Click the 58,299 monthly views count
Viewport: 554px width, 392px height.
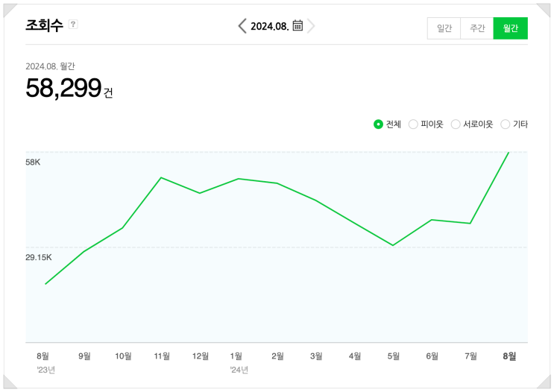(x=63, y=89)
